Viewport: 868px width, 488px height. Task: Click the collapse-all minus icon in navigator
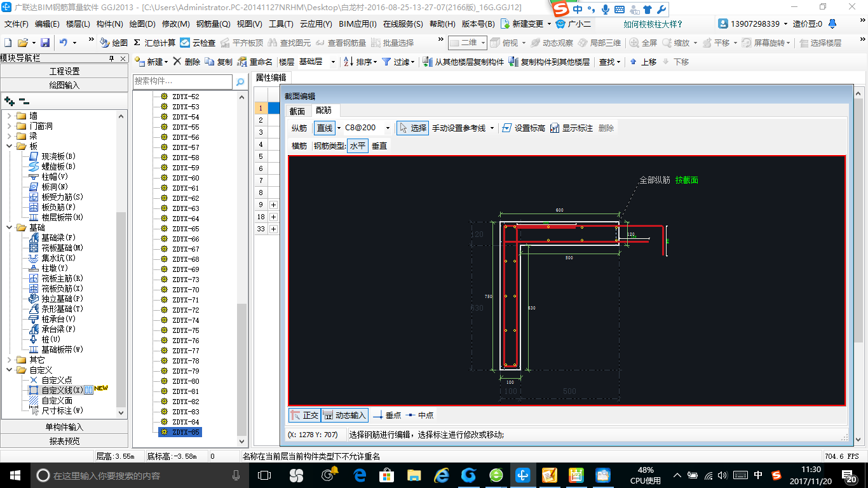pos(24,101)
